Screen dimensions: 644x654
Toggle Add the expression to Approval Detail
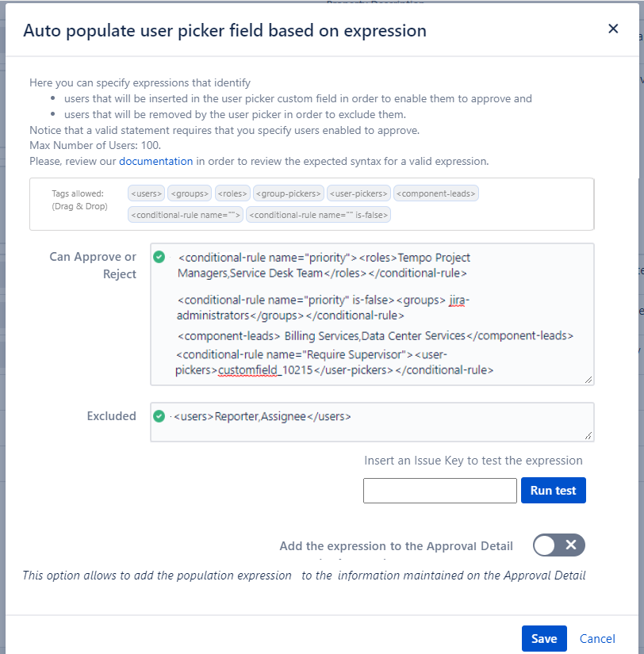[x=559, y=545]
